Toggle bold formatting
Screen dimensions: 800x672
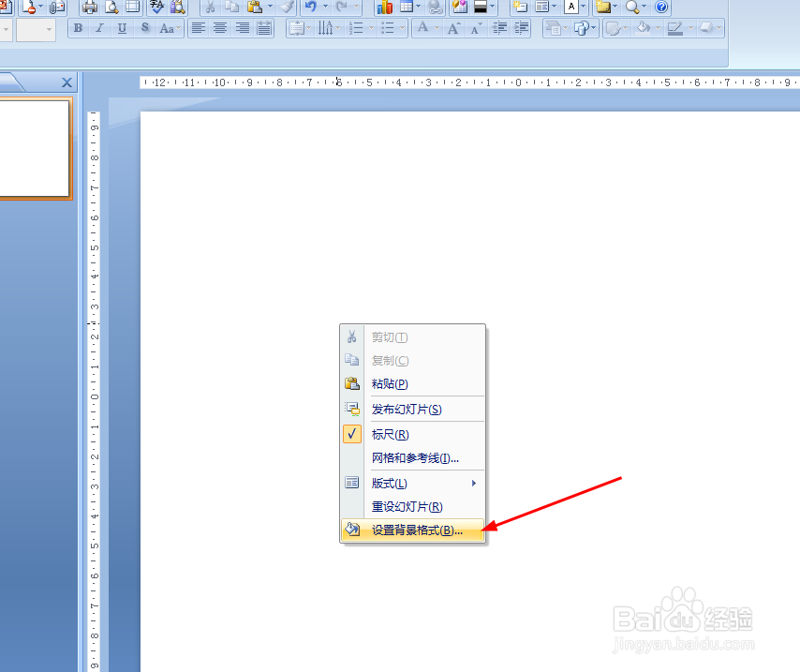[x=78, y=28]
